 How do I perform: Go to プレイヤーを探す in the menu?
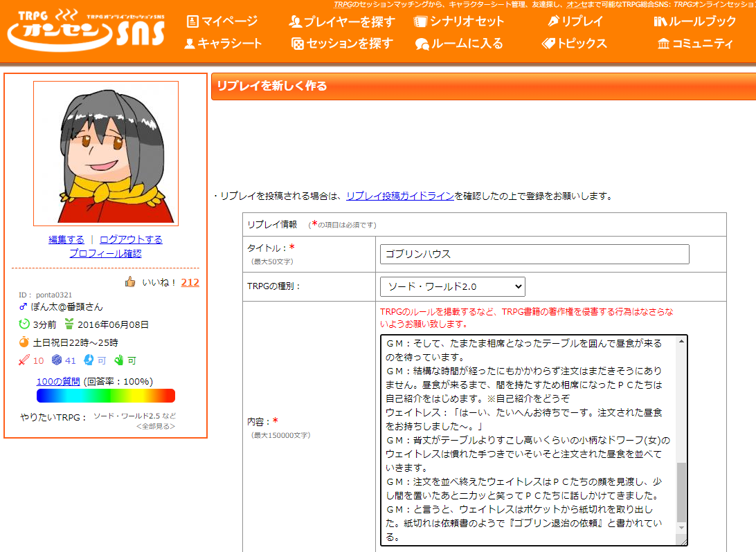[x=342, y=21]
